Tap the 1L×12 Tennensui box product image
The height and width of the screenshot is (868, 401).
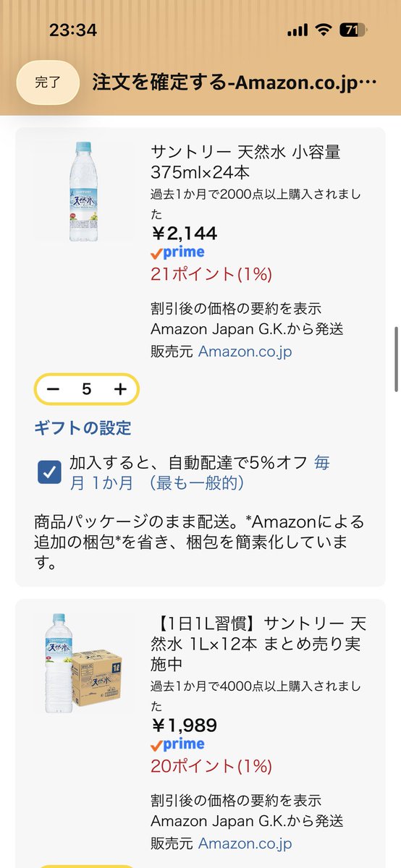tap(85, 665)
